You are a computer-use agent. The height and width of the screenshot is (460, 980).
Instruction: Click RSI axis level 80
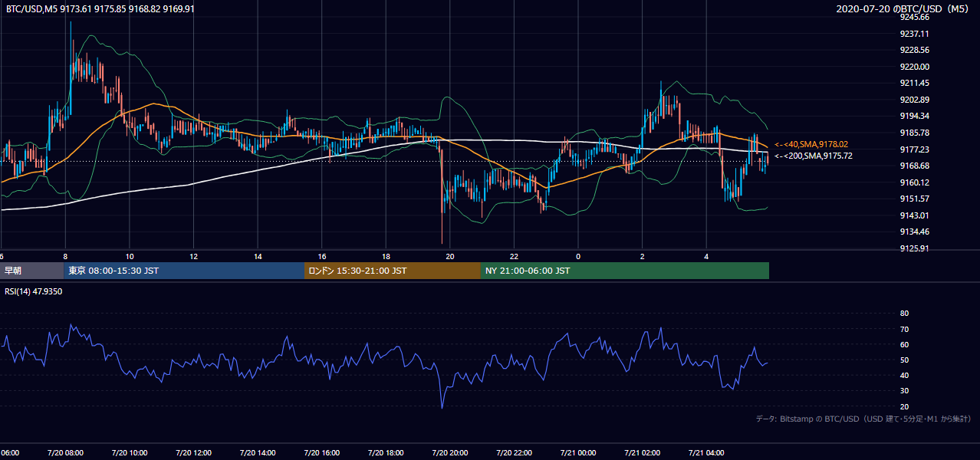(x=904, y=314)
